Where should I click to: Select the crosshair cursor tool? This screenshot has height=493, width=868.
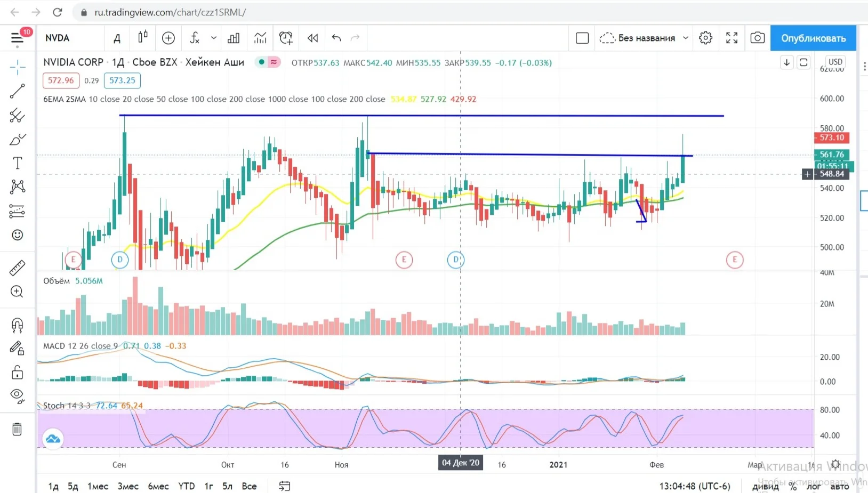click(x=17, y=67)
